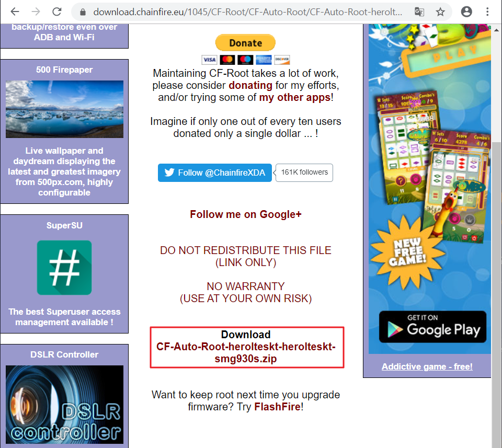The height and width of the screenshot is (448, 502).
Task: Open the DSLR Controller title link
Action: coord(64,354)
